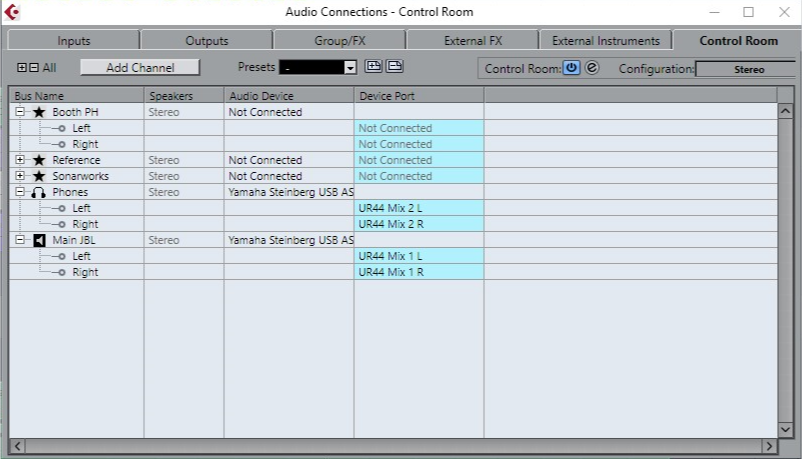Open the External Instruments tab
The width and height of the screenshot is (802, 459).
point(606,40)
